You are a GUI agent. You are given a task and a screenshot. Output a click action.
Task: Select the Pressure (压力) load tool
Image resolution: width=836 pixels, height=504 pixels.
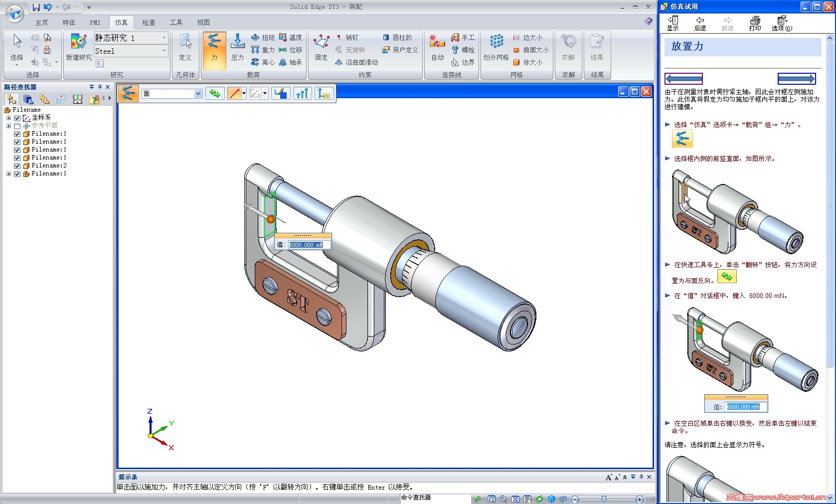point(237,49)
